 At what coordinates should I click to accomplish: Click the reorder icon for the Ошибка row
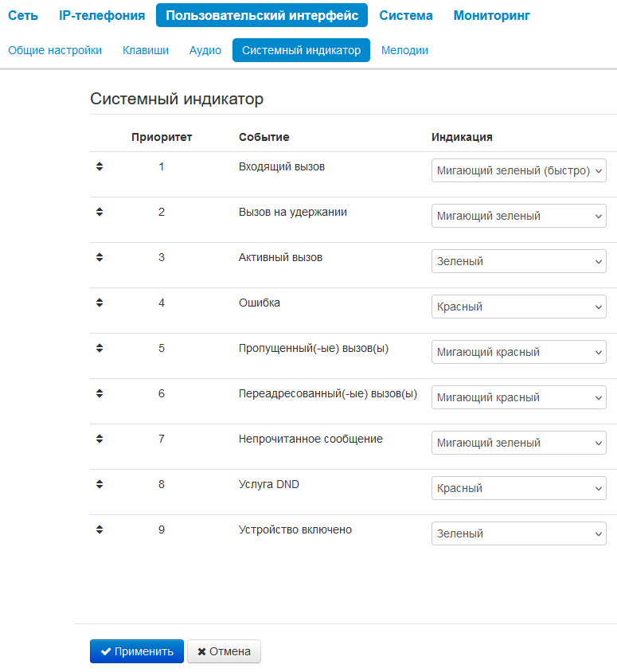tap(100, 303)
